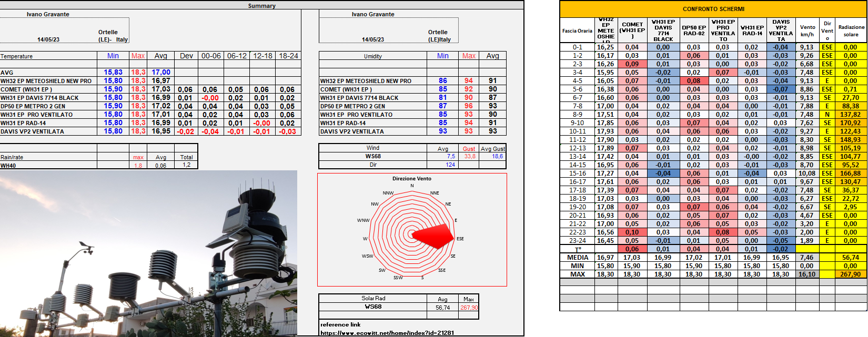Select the 00-06 temperature column header
Screen dimensions: 868x337
click(211, 56)
